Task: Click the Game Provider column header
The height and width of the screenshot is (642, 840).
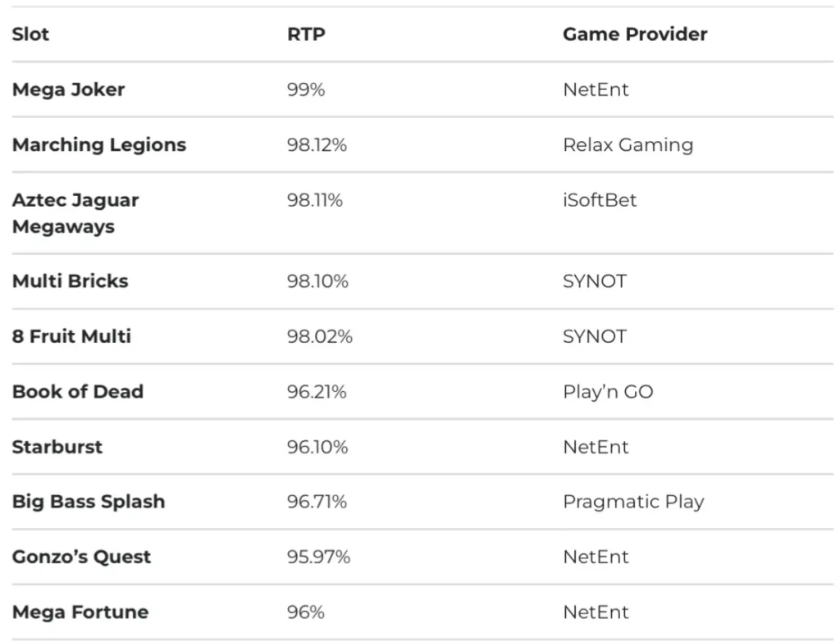Action: tap(634, 34)
